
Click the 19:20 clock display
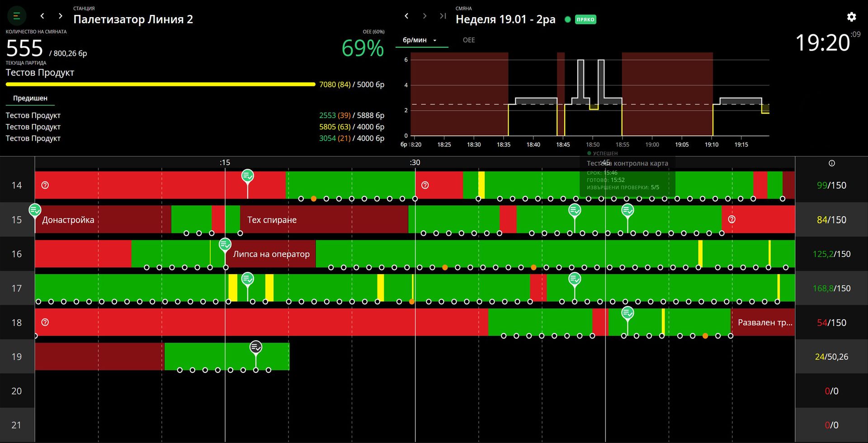pos(822,43)
